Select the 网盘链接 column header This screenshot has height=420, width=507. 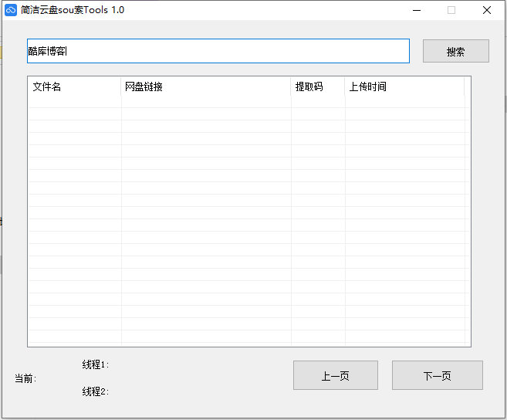tap(206, 86)
